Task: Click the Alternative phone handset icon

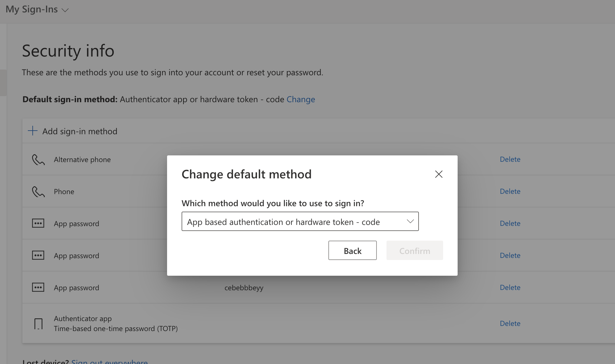Action: [x=38, y=159]
